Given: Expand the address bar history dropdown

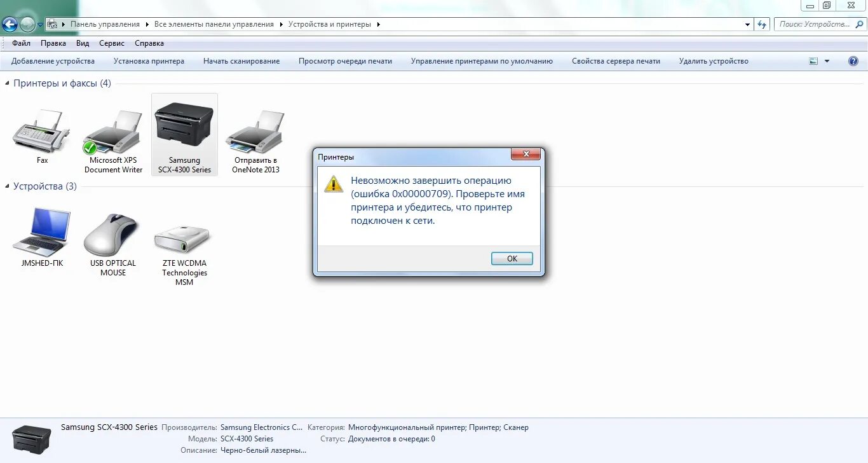Looking at the screenshot, I should [747, 24].
